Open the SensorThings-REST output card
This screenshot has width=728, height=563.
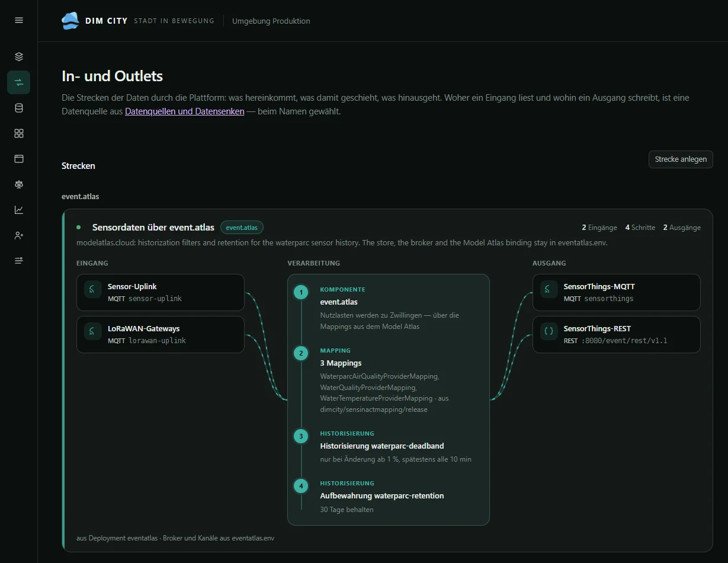point(617,334)
